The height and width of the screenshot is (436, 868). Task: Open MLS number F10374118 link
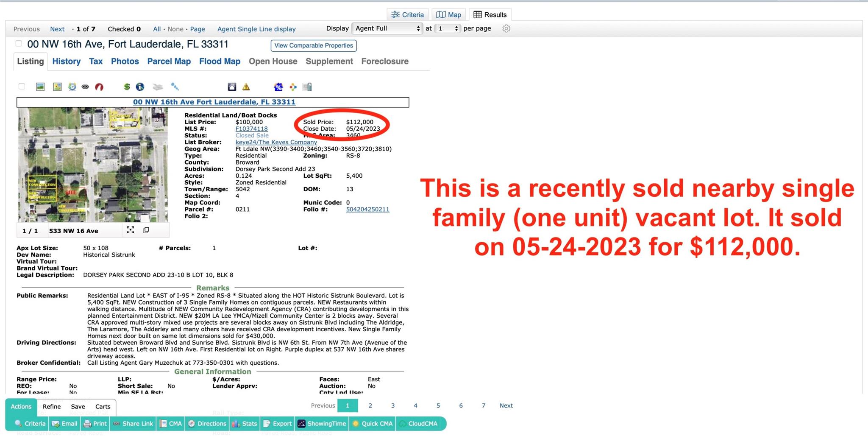pyautogui.click(x=251, y=129)
